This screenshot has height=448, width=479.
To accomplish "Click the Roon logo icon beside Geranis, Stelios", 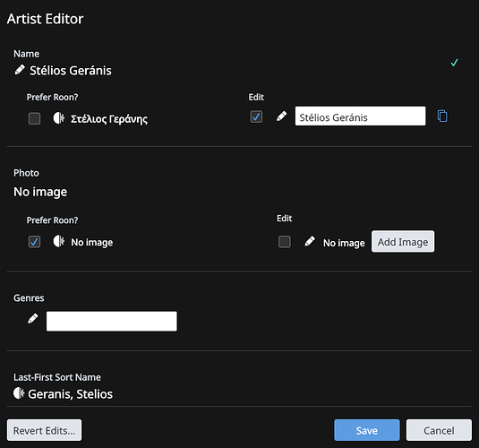I will (19, 393).
